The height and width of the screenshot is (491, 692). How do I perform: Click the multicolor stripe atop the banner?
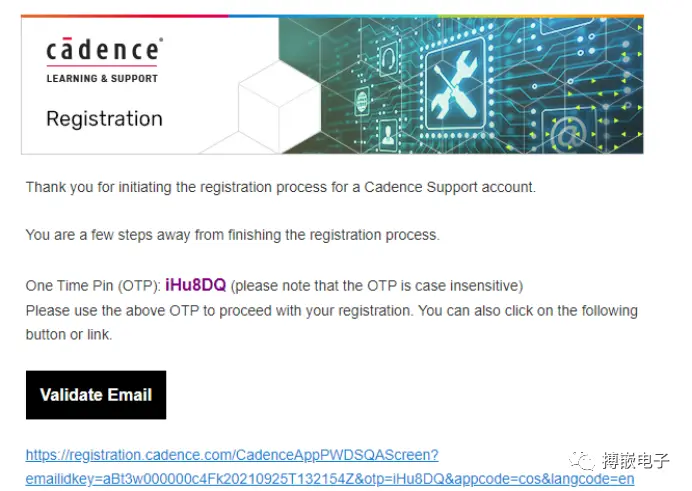[332, 16]
